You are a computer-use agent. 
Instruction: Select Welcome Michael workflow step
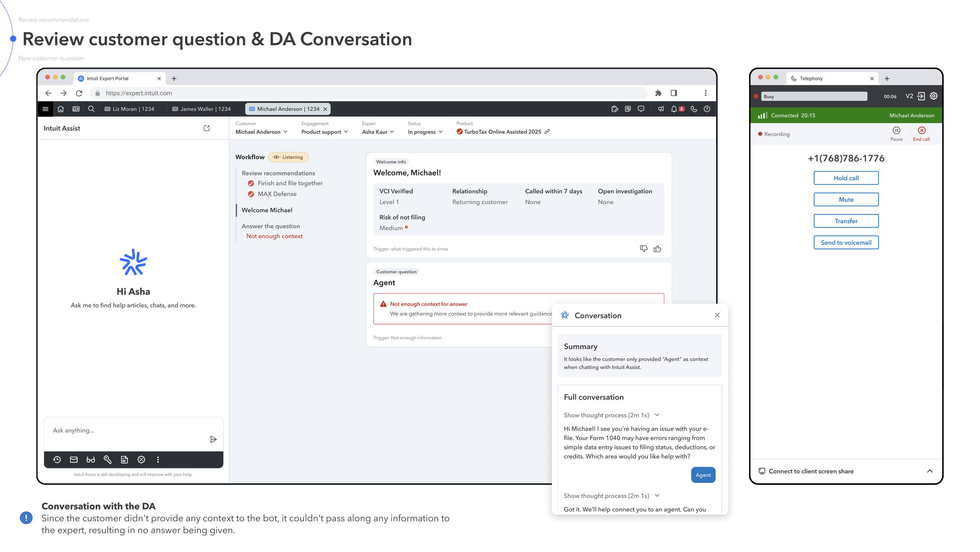coord(267,210)
